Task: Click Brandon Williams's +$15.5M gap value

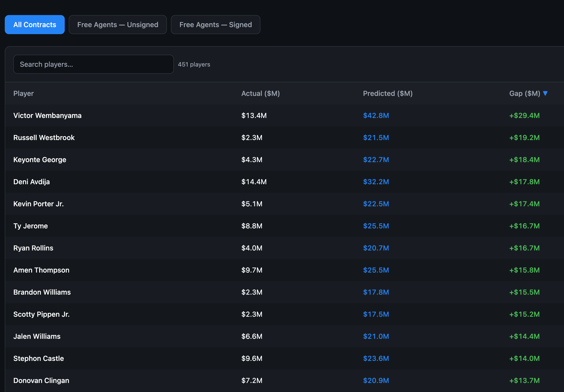Action: pyautogui.click(x=524, y=292)
